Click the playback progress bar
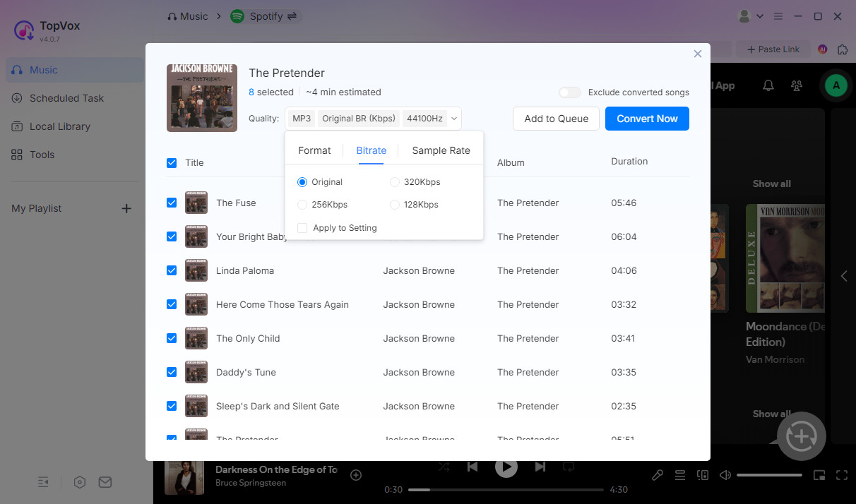Viewport: 856px width, 504px height. (x=506, y=489)
